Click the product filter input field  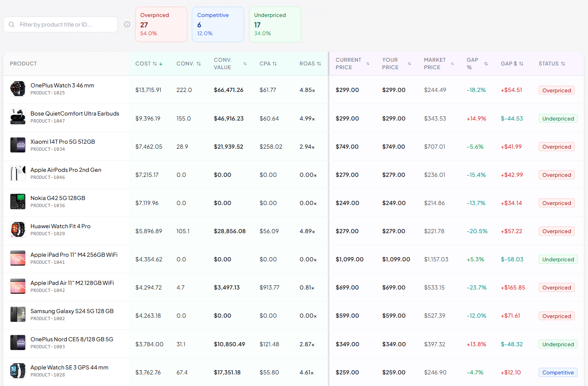point(62,24)
